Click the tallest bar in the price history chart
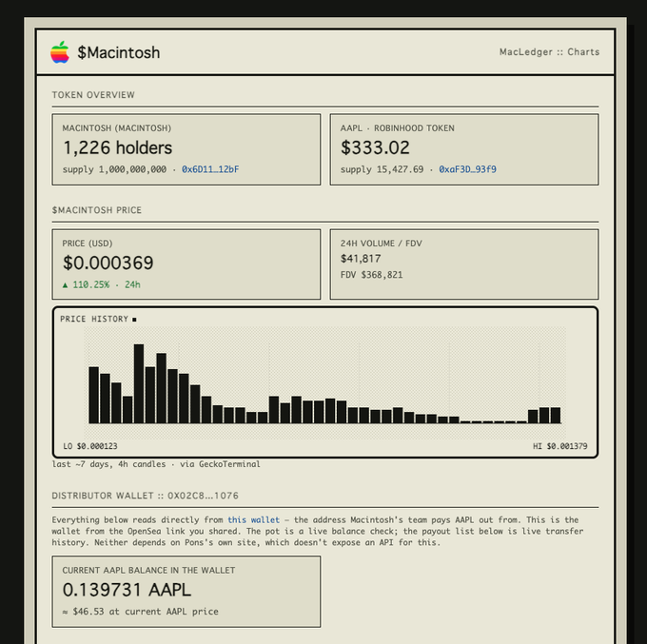The width and height of the screenshot is (647, 644). pos(139,383)
